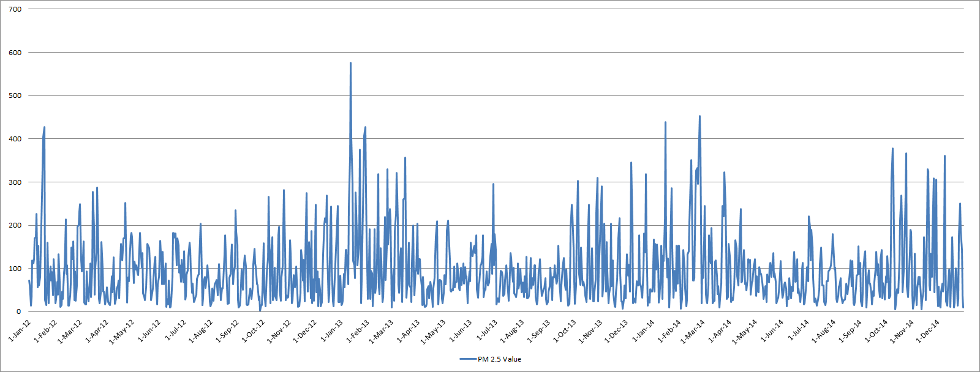Select the 600 y-axis label
The height and width of the screenshot is (372, 980).
(x=15, y=53)
